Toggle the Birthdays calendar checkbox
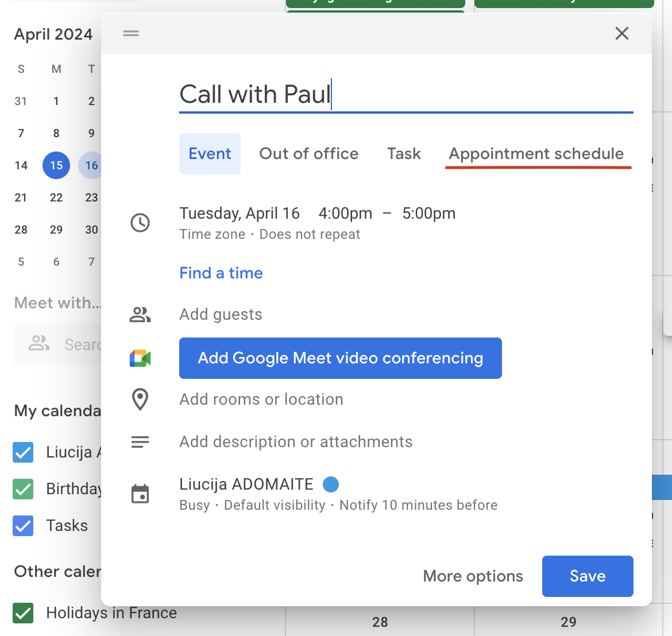Screen dimensions: 672x636 [23, 488]
